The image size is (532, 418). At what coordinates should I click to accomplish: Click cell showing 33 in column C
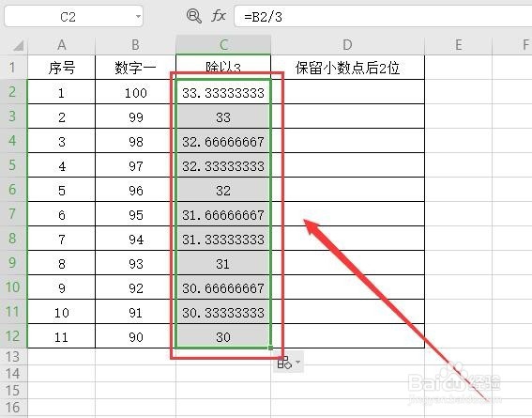point(223,116)
